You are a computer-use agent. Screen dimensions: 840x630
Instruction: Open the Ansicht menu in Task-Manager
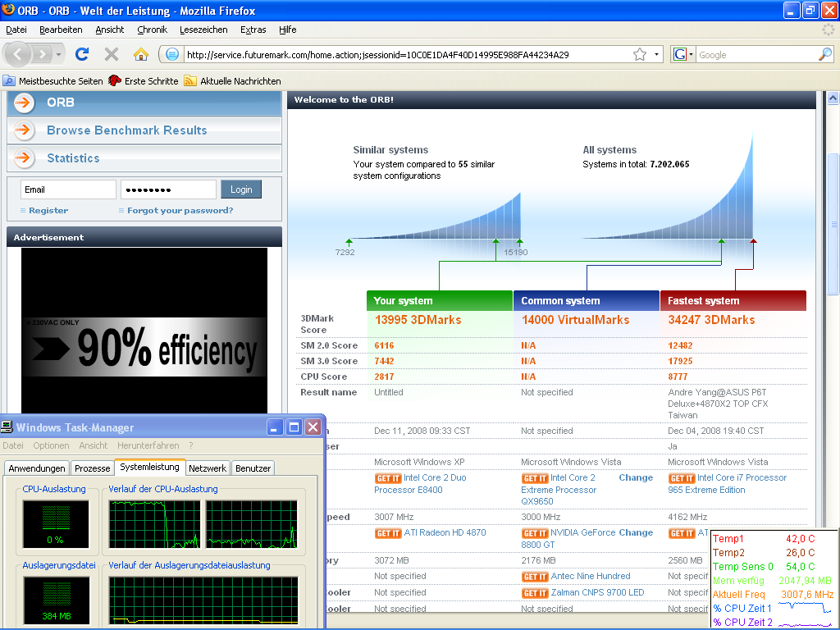coord(94,445)
